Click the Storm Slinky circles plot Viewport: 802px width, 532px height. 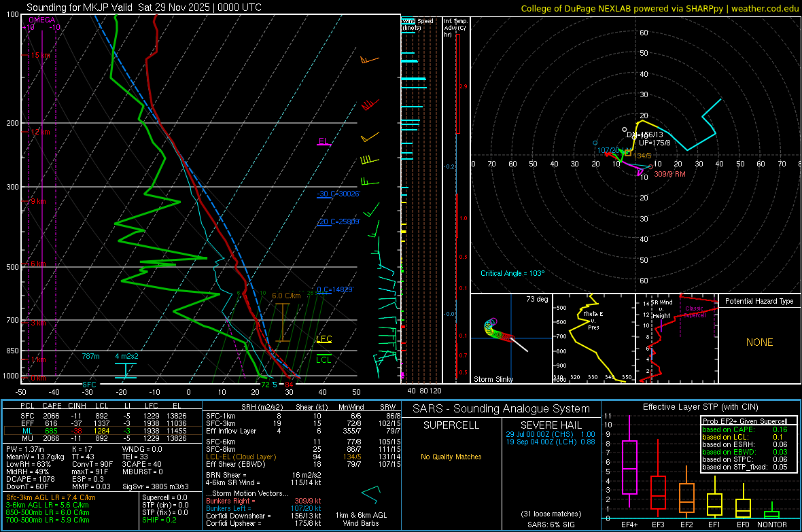498,329
